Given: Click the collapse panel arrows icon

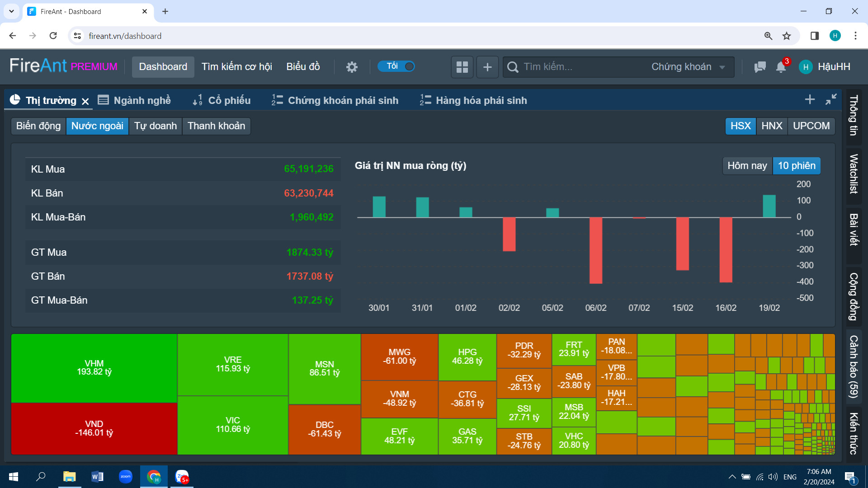Looking at the screenshot, I should pyautogui.click(x=831, y=99).
